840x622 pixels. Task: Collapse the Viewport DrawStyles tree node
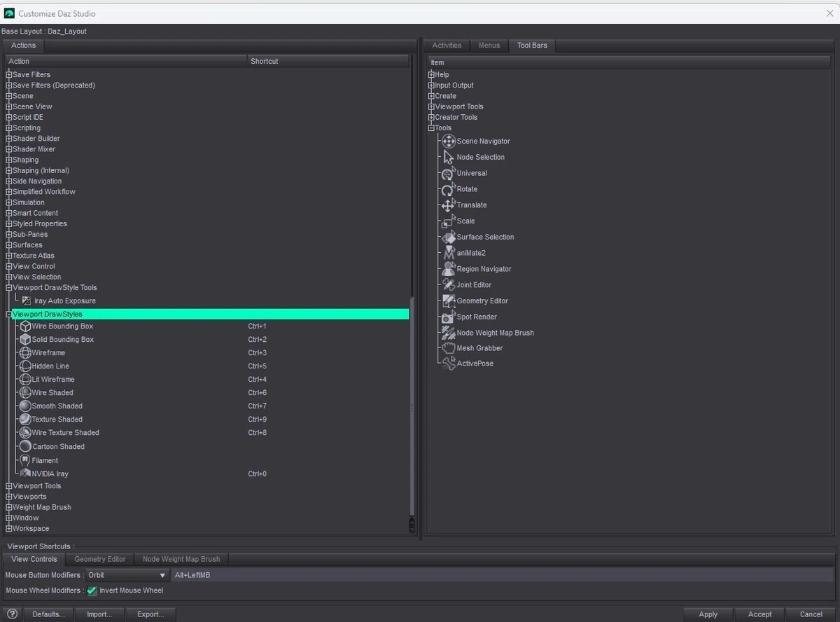[9, 315]
